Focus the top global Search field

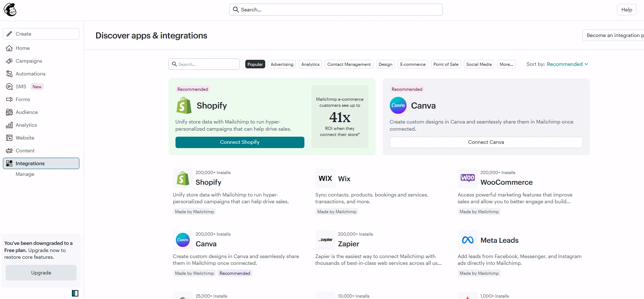pos(336,10)
